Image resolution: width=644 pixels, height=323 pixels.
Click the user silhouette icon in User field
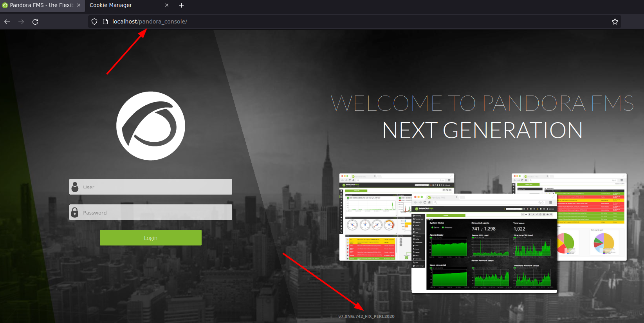[75, 187]
